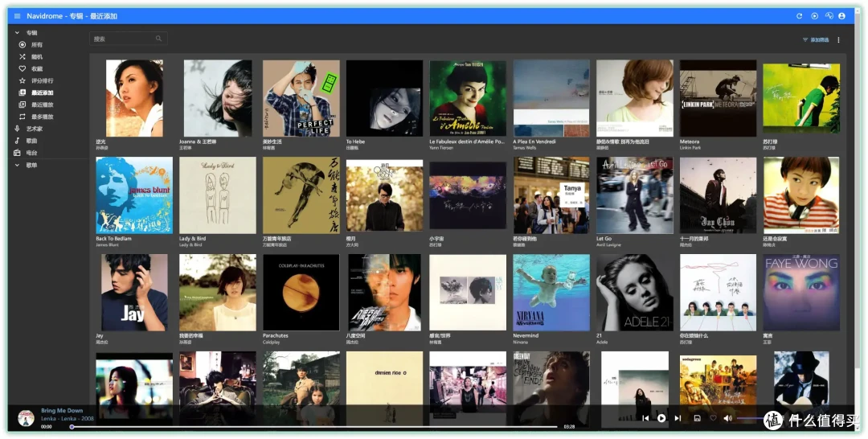Skip to the previous track in the player

645,419
